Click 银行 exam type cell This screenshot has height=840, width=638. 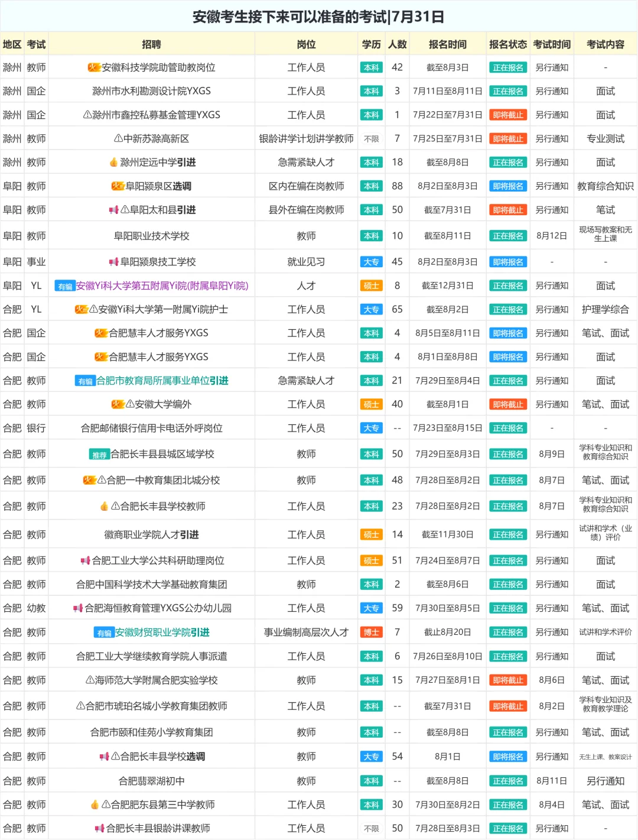pyautogui.click(x=36, y=428)
